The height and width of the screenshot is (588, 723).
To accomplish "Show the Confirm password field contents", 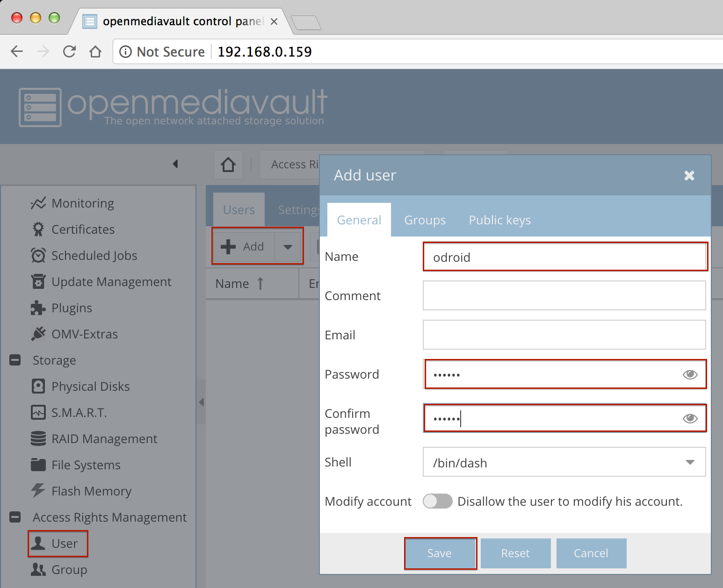I will coord(690,418).
